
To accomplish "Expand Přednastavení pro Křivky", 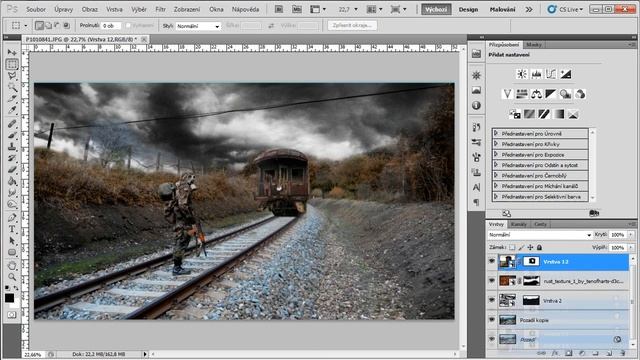I will [x=496, y=144].
